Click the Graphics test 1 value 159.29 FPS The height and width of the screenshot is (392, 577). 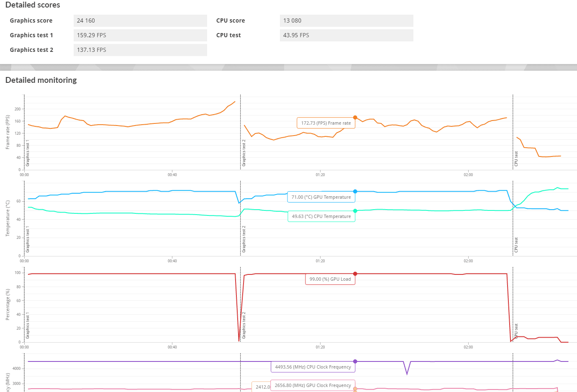(140, 35)
